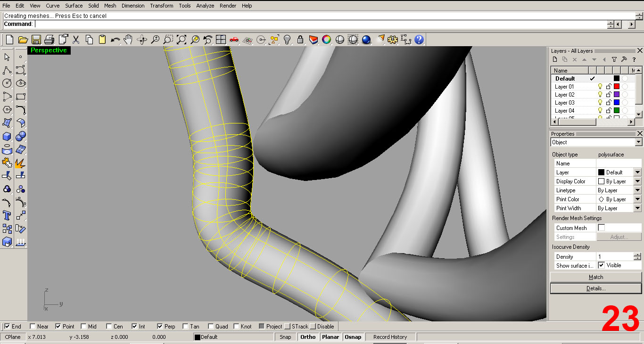Screen dimensions: 644x344
Task: Open the Print Color dropdown
Action: pos(637,199)
